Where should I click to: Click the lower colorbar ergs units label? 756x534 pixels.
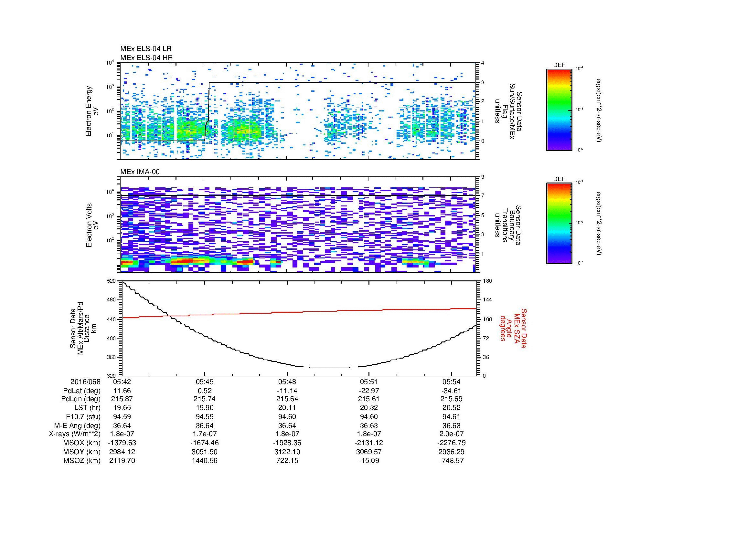coord(599,224)
